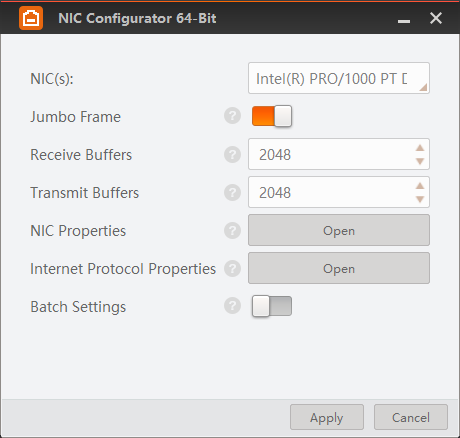Image resolution: width=460 pixels, height=438 pixels.
Task: Open NIC Properties
Action: 339,230
